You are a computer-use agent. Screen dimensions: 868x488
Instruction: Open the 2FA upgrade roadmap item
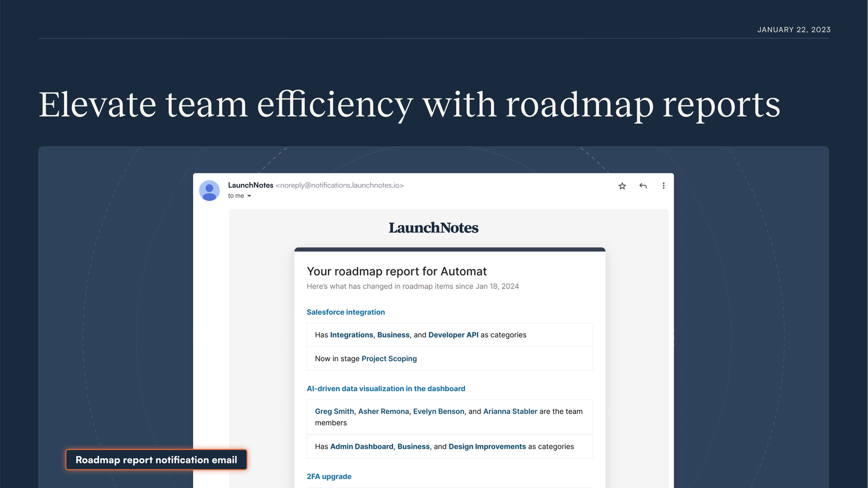pos(329,476)
